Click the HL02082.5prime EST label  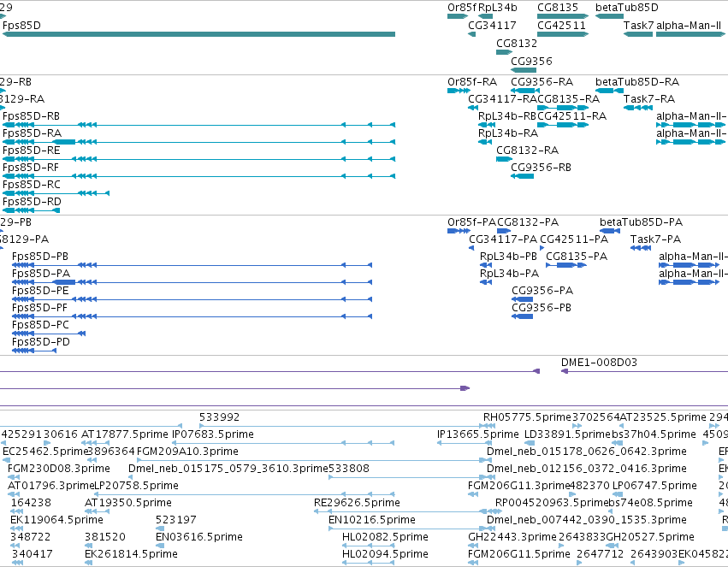(385, 537)
